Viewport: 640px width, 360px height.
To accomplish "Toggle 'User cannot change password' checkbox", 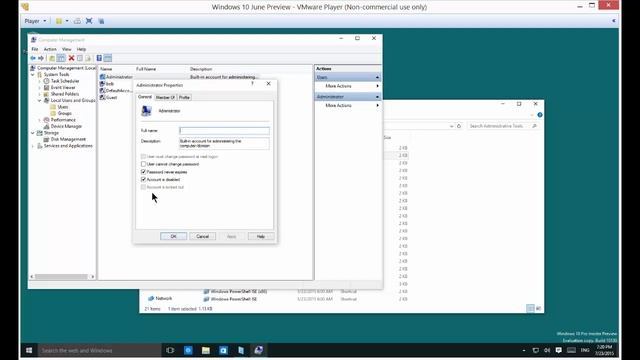I will [143, 164].
